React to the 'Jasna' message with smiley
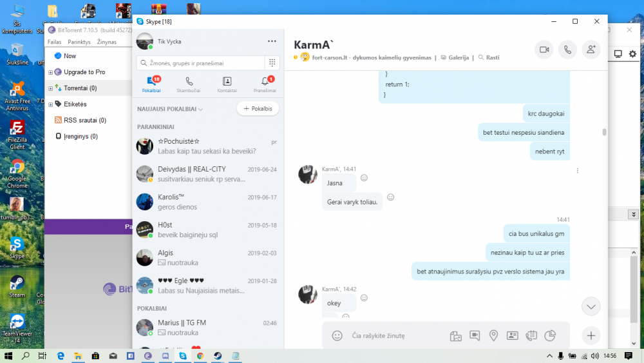 (364, 177)
